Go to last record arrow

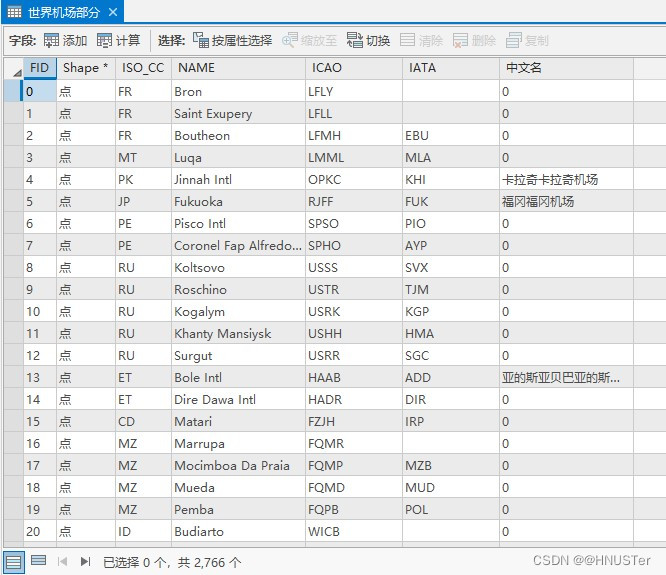85,562
